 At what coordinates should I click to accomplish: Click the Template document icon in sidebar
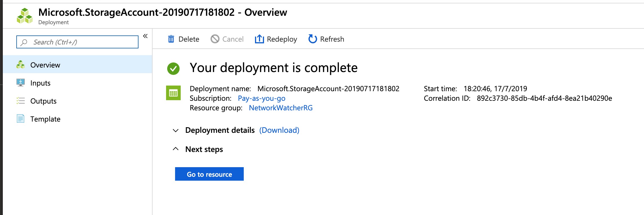[x=21, y=119]
